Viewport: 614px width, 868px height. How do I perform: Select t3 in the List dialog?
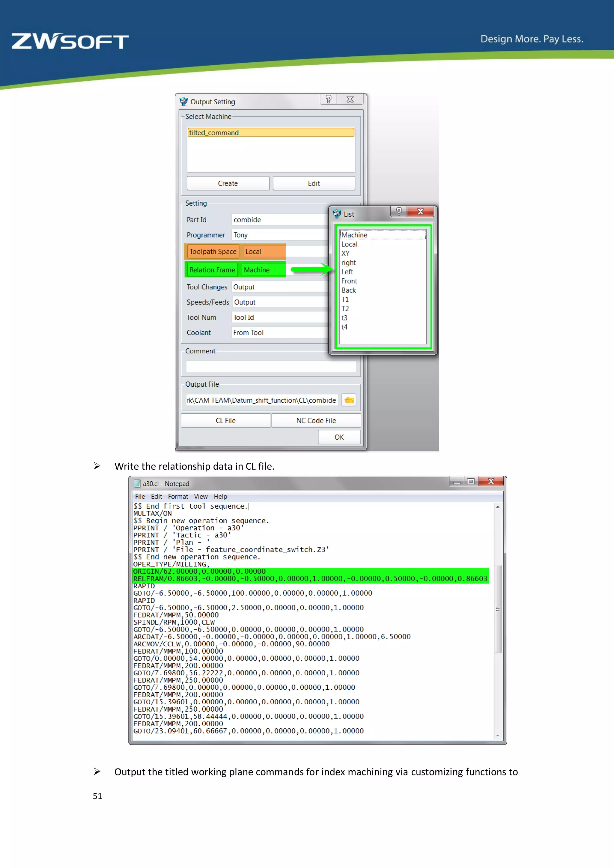(383, 318)
